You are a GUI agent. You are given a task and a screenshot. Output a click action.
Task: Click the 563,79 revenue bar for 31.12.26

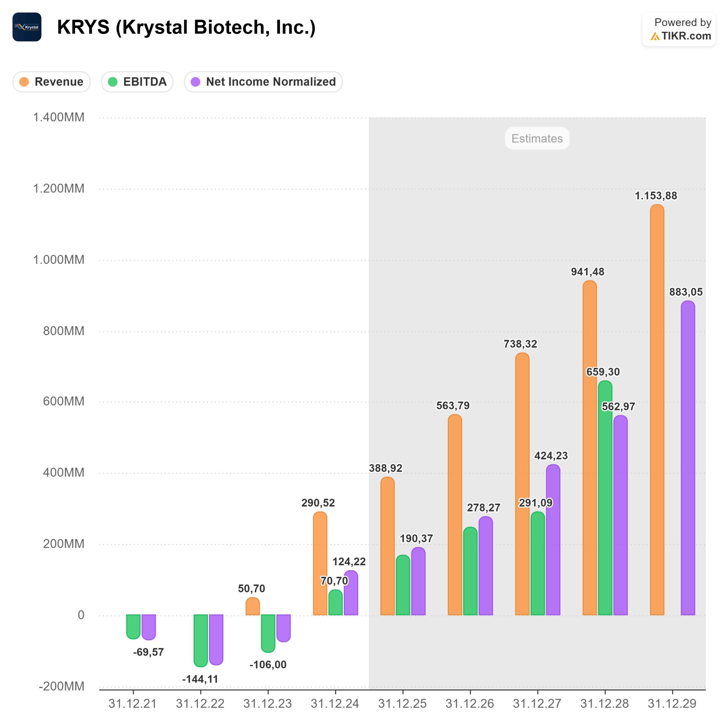tap(455, 515)
